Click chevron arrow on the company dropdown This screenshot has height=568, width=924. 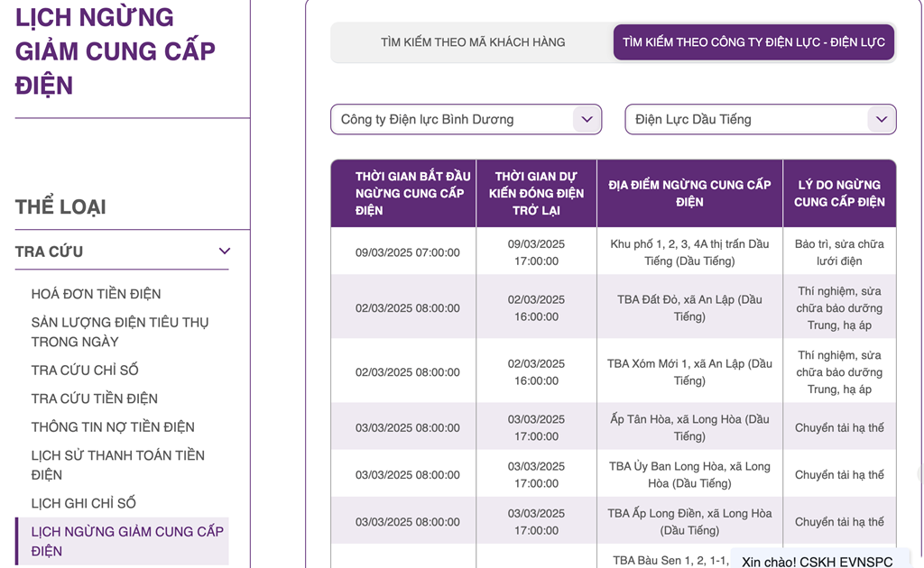tap(587, 119)
